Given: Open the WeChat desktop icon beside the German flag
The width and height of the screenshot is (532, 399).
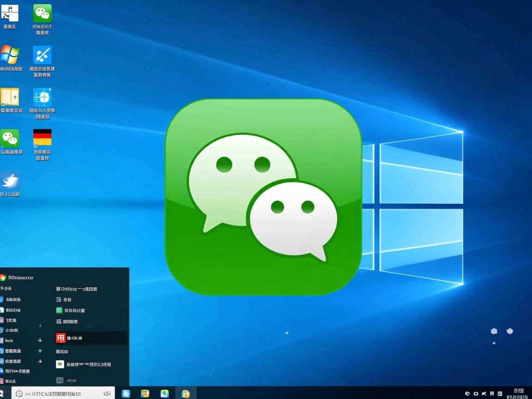Looking at the screenshot, I should tap(10, 138).
